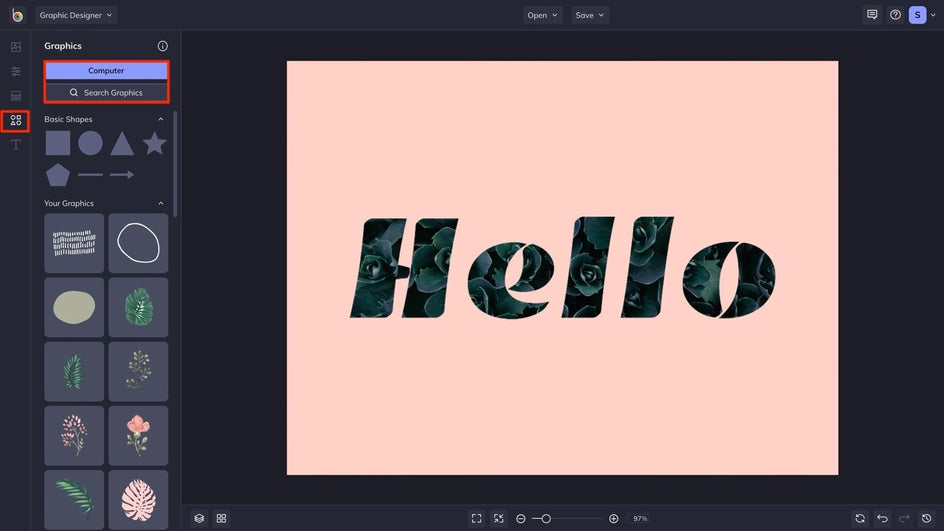This screenshot has height=531, width=944.
Task: Open the Open menu
Action: [543, 15]
